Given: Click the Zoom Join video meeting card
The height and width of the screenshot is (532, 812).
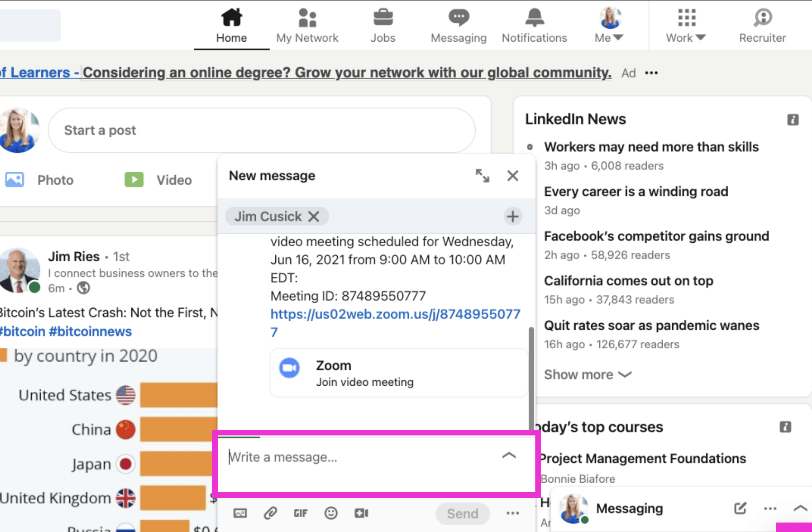Looking at the screenshot, I should tap(398, 373).
